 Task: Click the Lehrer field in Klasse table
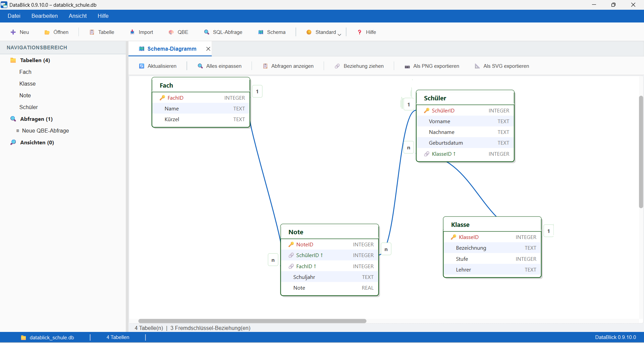tap(492, 270)
